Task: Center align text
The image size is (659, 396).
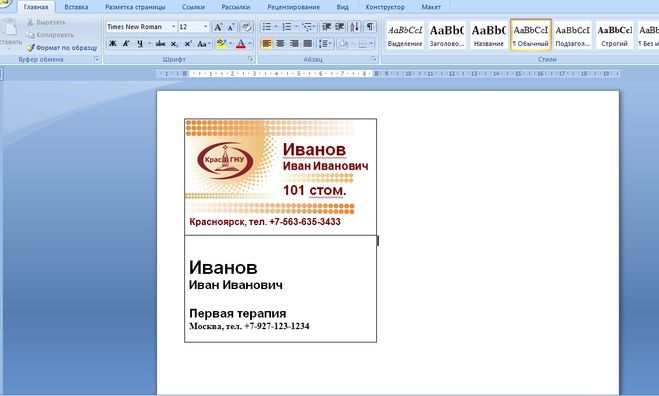Action: [x=280, y=44]
